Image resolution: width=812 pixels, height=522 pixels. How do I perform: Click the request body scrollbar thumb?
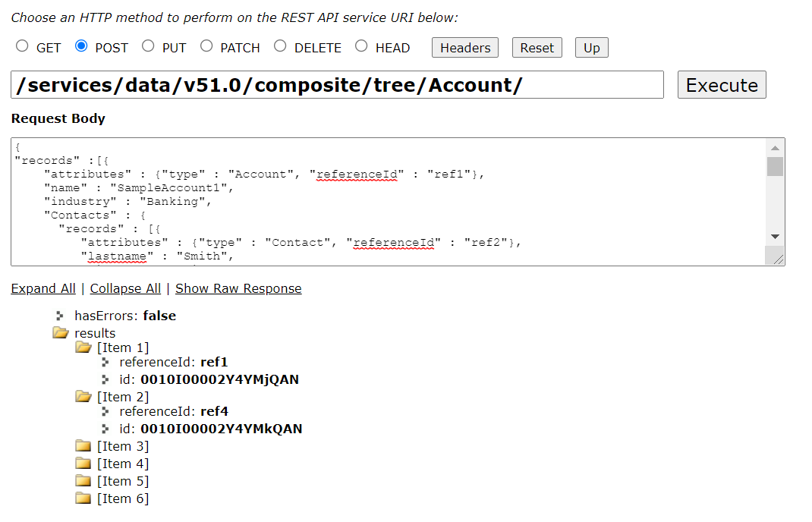(x=775, y=167)
